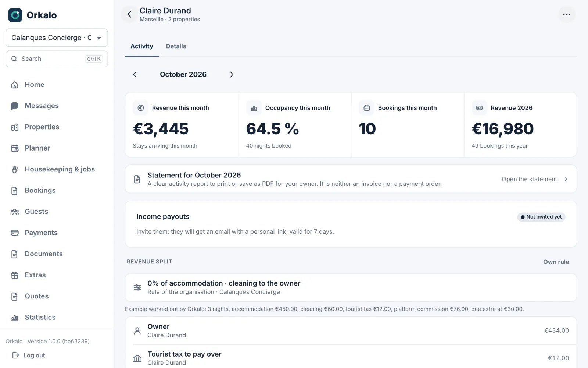
Task: Go to Properties in the sidebar
Action: point(57,127)
